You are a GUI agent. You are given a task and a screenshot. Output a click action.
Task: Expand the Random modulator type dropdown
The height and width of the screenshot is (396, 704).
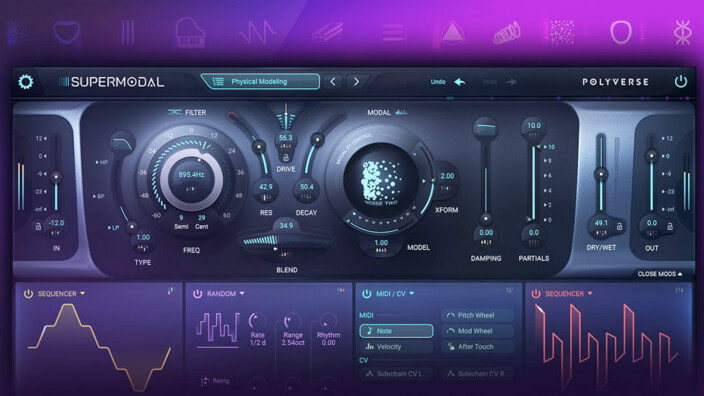242,294
